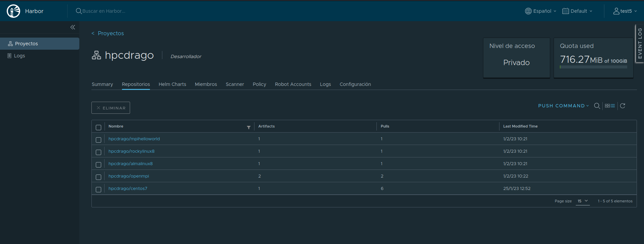Open the Scanner tab

tap(235, 84)
